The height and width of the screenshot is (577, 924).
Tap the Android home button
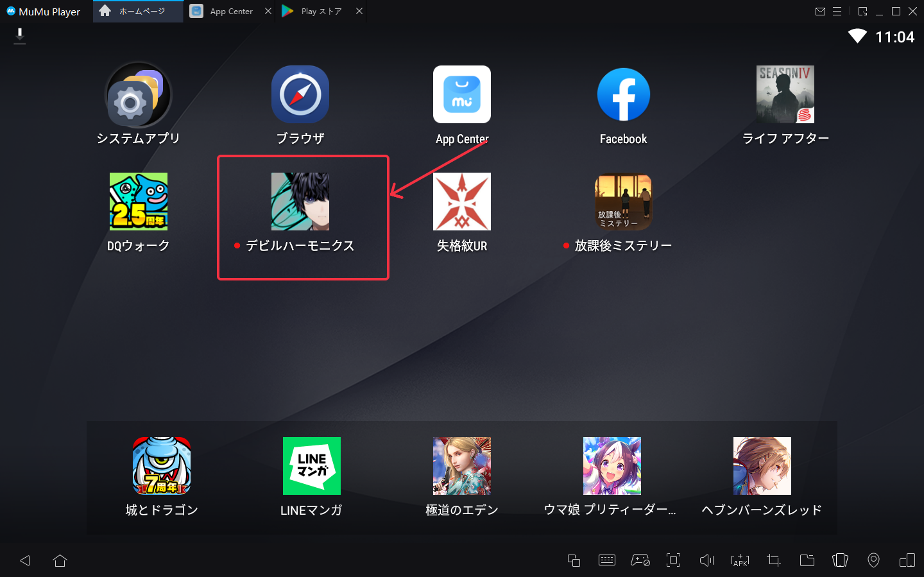pos(60,560)
